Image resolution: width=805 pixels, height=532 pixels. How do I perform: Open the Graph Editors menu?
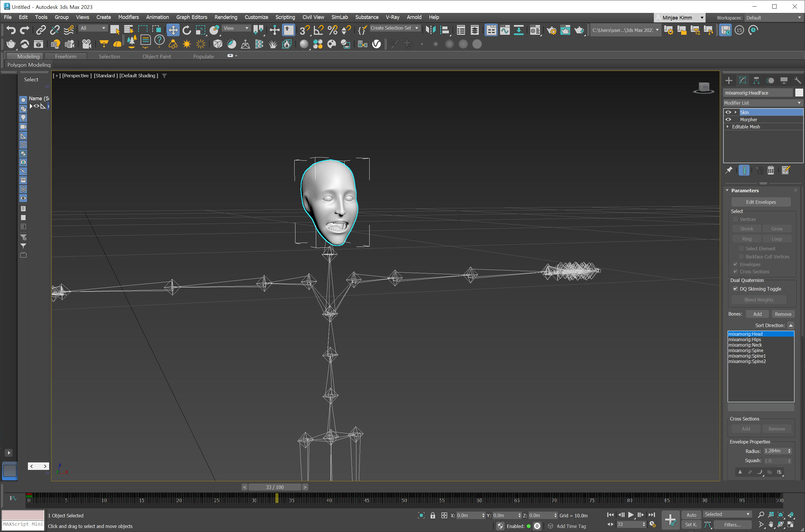click(191, 17)
